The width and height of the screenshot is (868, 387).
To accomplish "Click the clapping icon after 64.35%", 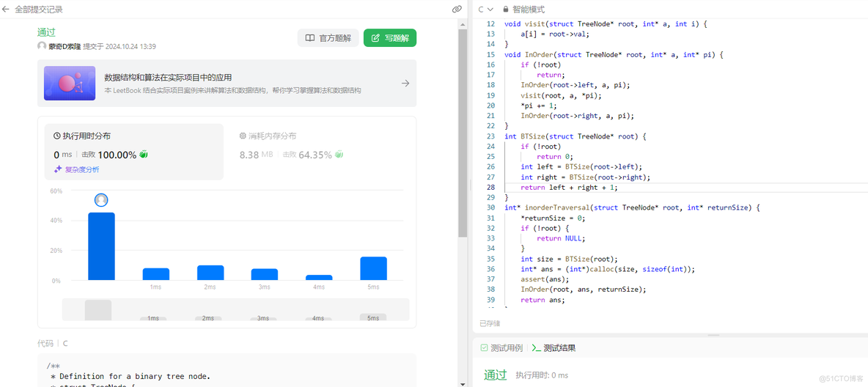I will (x=339, y=155).
